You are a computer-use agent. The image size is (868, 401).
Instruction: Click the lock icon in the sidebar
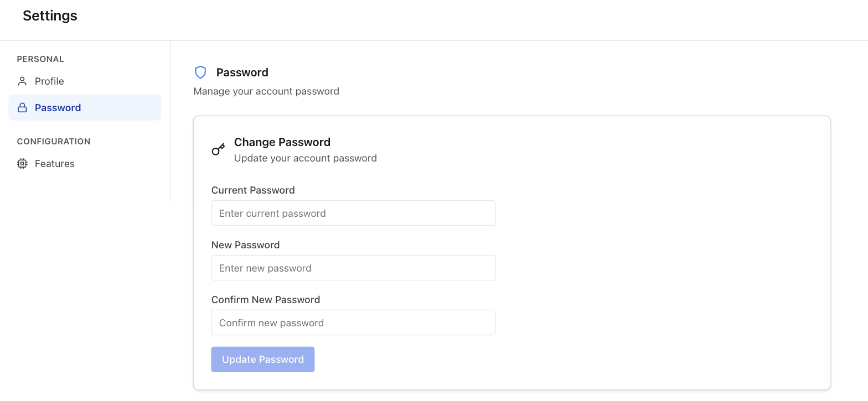pos(22,108)
